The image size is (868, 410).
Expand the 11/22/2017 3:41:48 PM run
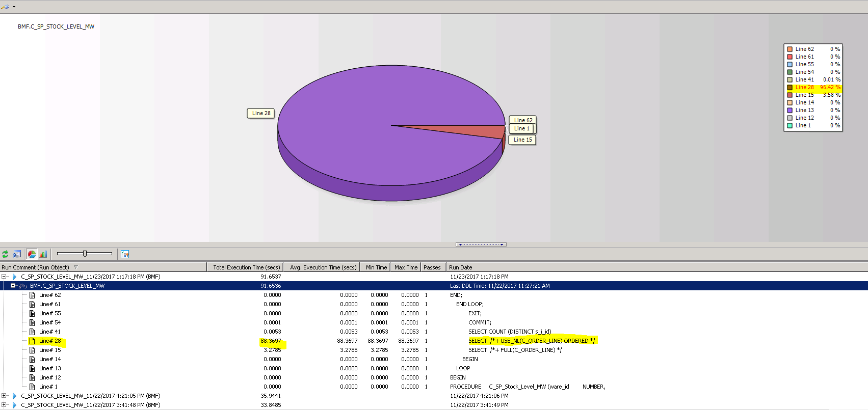click(4, 405)
